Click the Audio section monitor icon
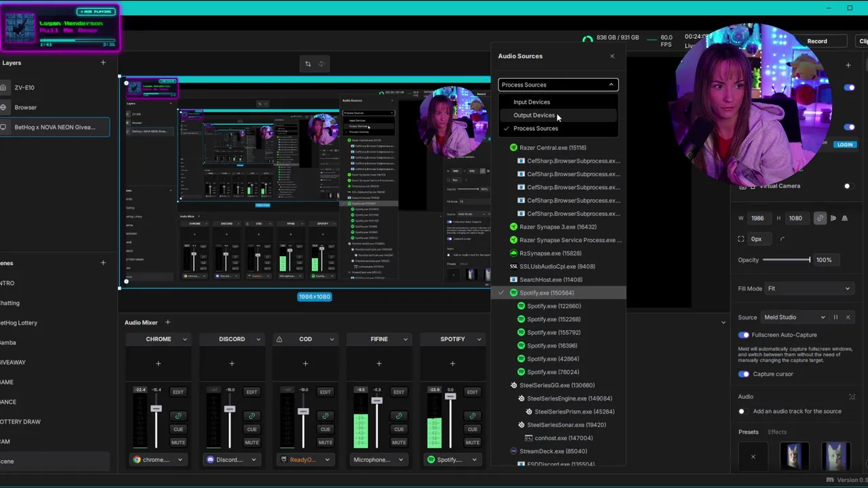Viewport: 868px width, 488px height. coord(852,396)
